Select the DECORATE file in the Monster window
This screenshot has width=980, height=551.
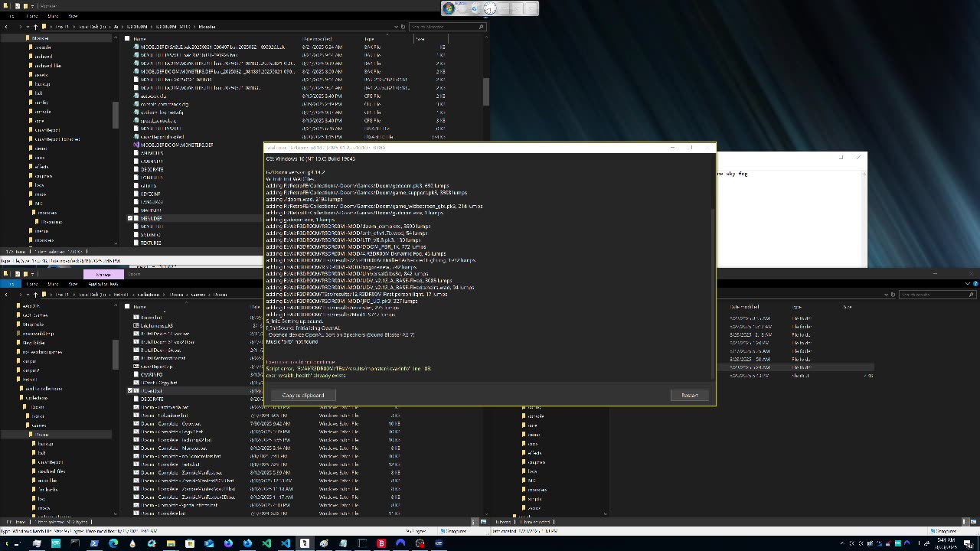coord(152,169)
